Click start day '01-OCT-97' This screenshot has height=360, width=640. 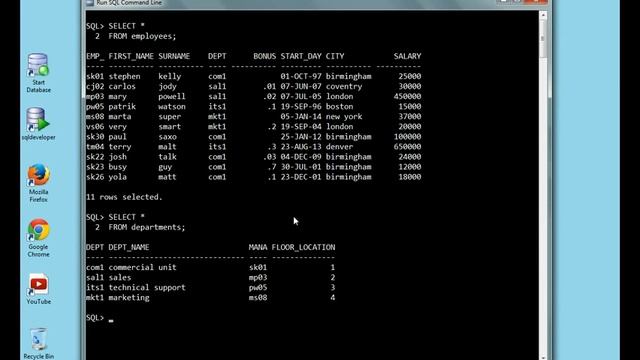(301, 76)
